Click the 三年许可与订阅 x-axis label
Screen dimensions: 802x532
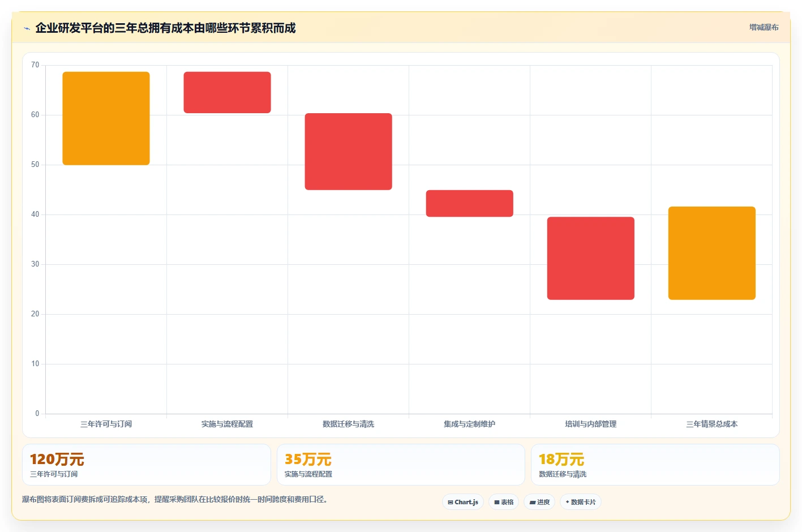coord(106,424)
